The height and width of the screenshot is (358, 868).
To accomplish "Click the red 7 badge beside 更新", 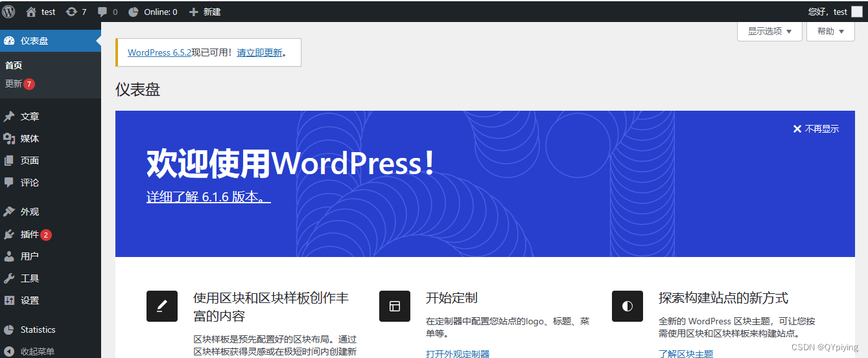I will tap(29, 84).
